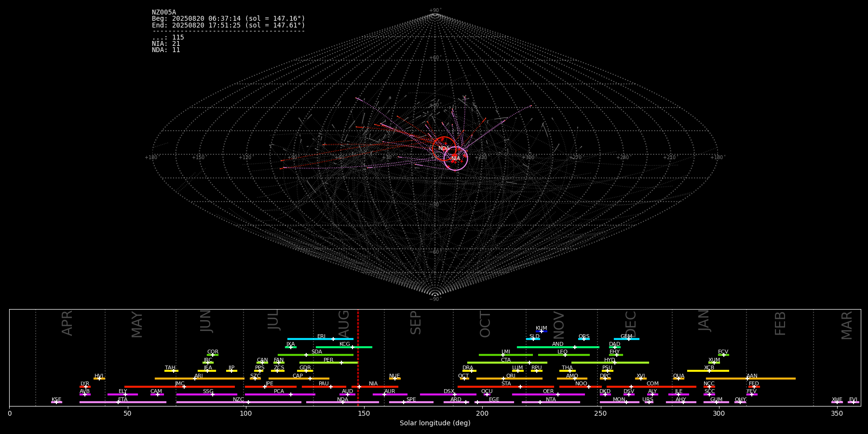Viewport: 868px width, 434px height.
Task: Click the HVI shower label
Action: coord(99,376)
